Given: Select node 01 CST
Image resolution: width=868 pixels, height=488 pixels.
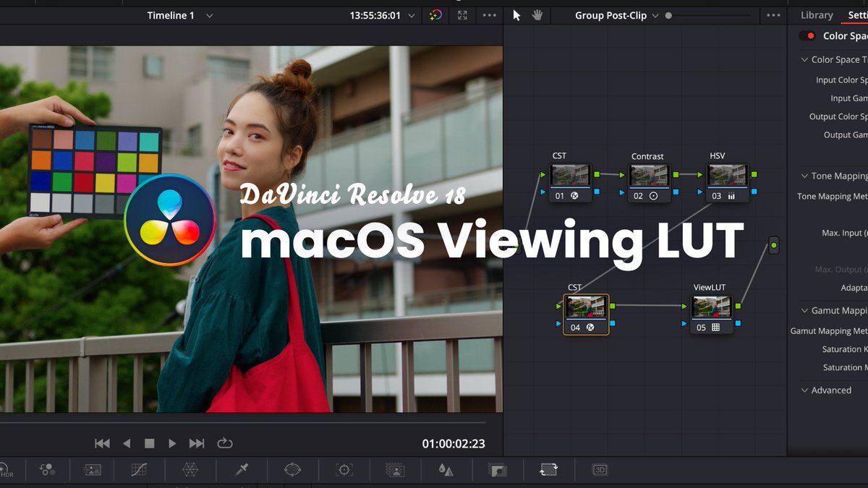Looking at the screenshot, I should pos(569,183).
